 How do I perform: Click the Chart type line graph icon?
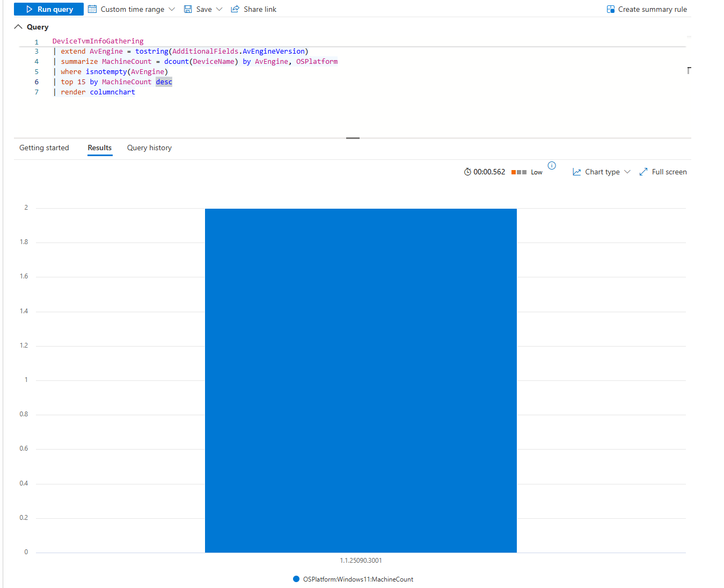(x=577, y=172)
